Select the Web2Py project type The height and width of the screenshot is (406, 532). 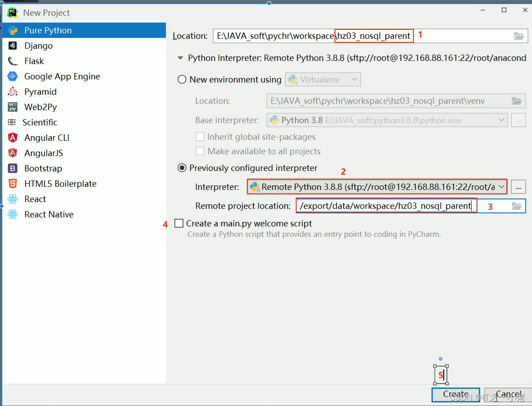84,107
